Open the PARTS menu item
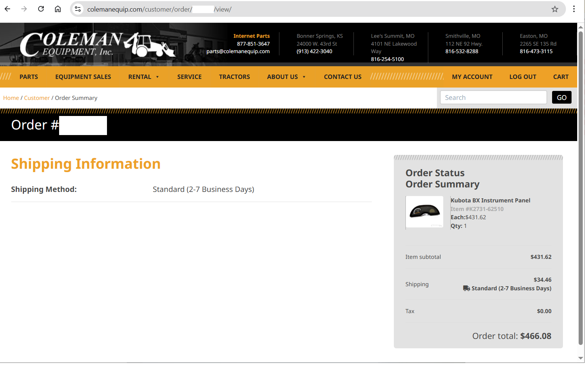Image resolution: width=588 pixels, height=367 pixels. pyautogui.click(x=29, y=77)
